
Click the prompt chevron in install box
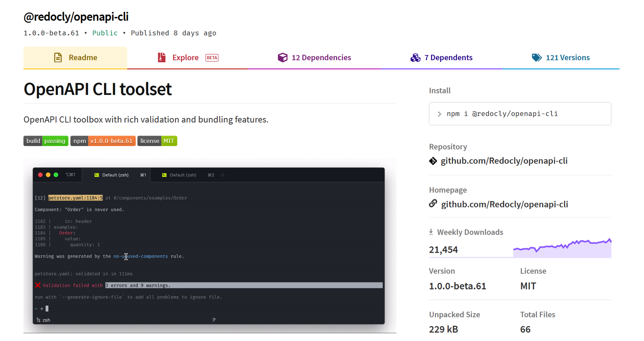(439, 114)
